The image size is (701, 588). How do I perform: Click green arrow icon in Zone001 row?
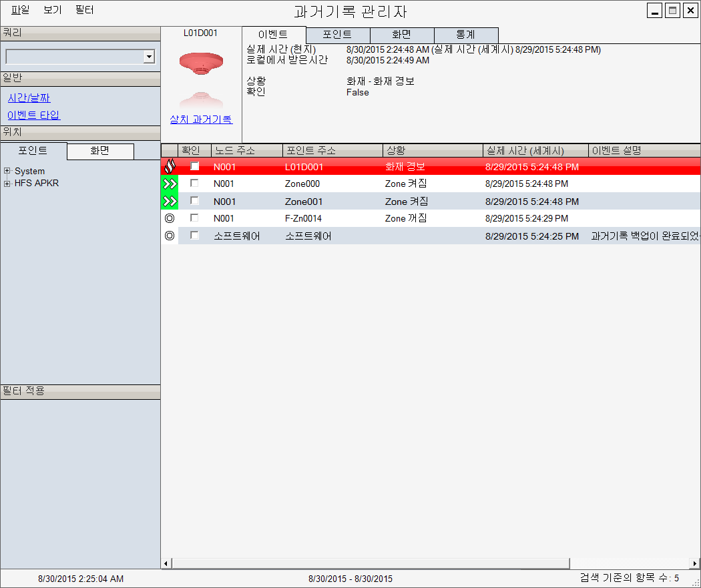pyautogui.click(x=170, y=201)
